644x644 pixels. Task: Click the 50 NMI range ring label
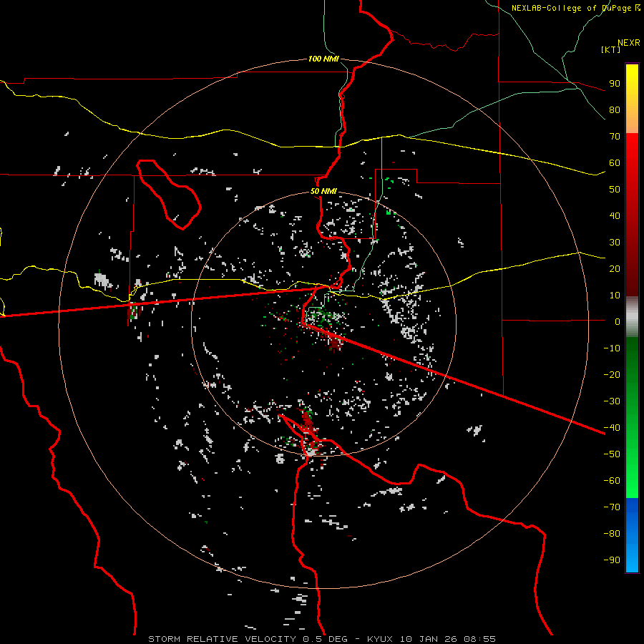point(323,191)
